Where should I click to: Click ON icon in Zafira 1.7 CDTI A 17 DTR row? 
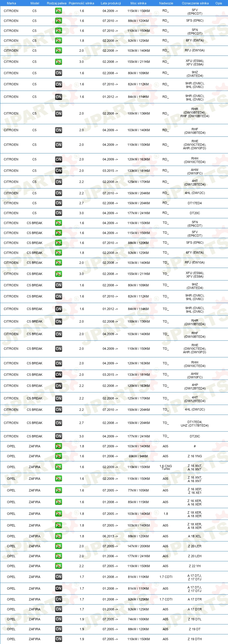click(59, 599)
